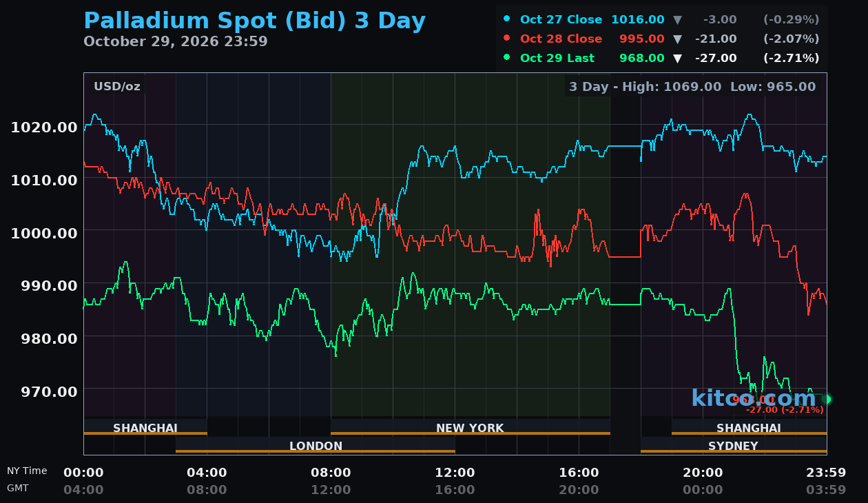Click the Palladium Spot (Bid) 3 Day title
868x503 pixels.
(254, 21)
